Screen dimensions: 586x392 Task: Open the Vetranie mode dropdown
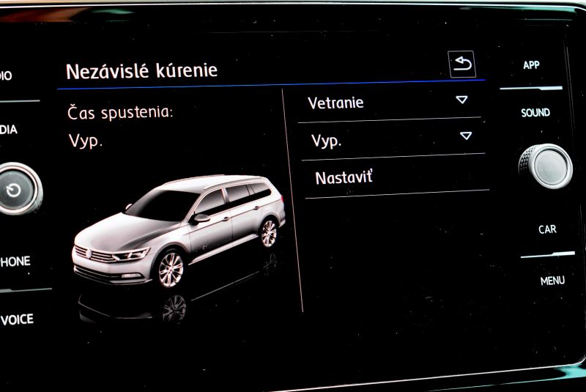(x=389, y=103)
